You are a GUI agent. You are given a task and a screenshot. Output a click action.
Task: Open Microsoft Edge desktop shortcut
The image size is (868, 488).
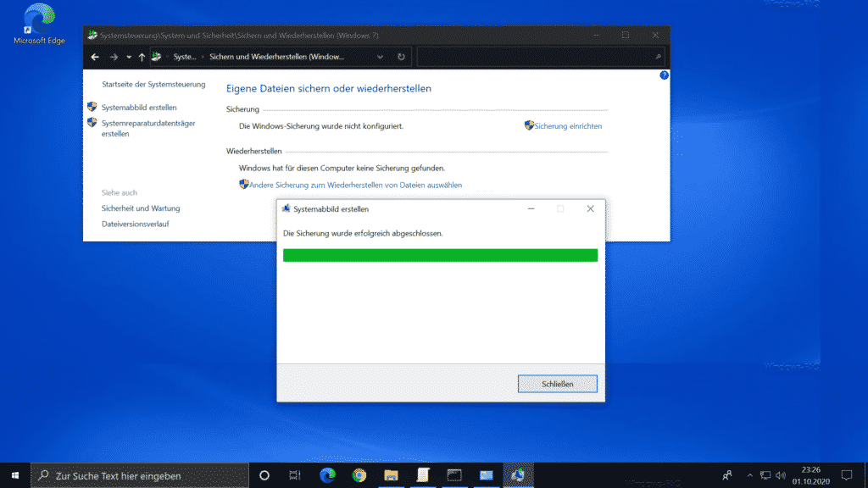pyautogui.click(x=39, y=25)
